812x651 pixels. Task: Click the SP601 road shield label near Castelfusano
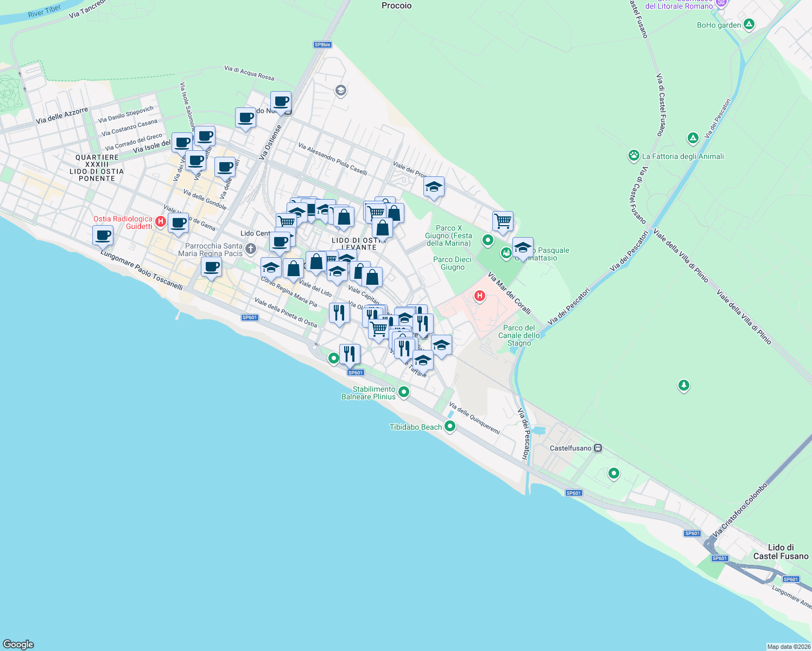coord(574,493)
